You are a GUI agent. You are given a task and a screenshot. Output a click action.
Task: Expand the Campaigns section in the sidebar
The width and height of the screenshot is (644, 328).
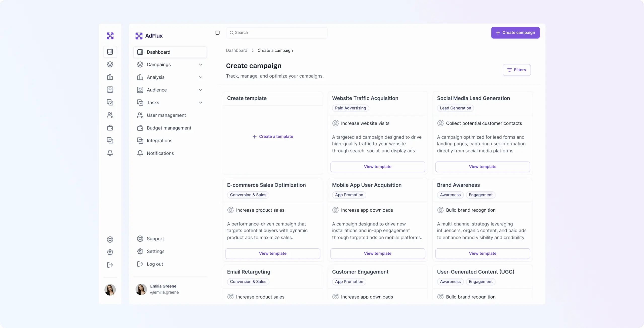(x=200, y=64)
